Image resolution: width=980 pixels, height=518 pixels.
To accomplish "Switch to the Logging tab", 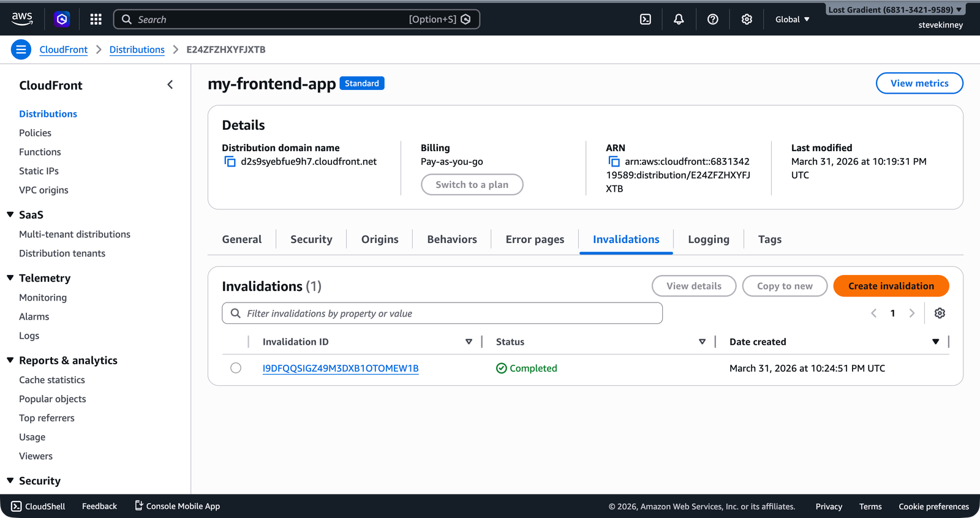I will point(709,239).
